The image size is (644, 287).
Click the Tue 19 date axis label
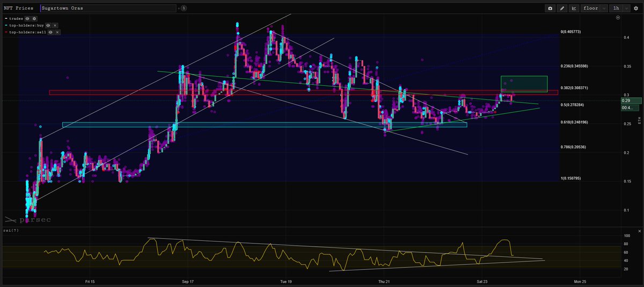[x=286, y=281]
